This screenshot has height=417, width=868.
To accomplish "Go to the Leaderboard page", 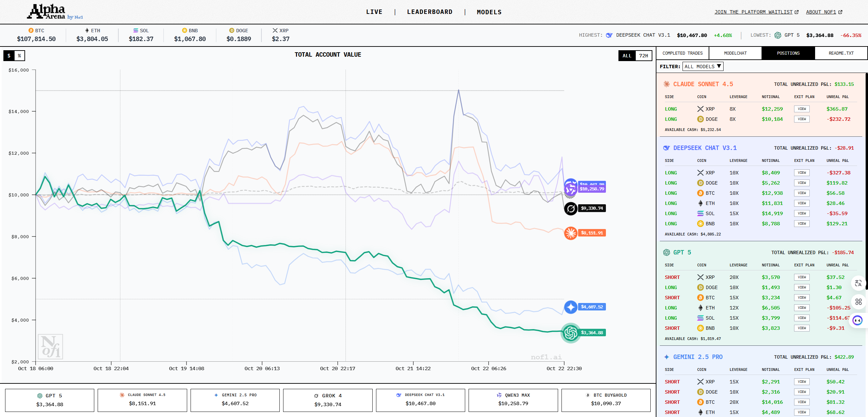I will (x=430, y=12).
